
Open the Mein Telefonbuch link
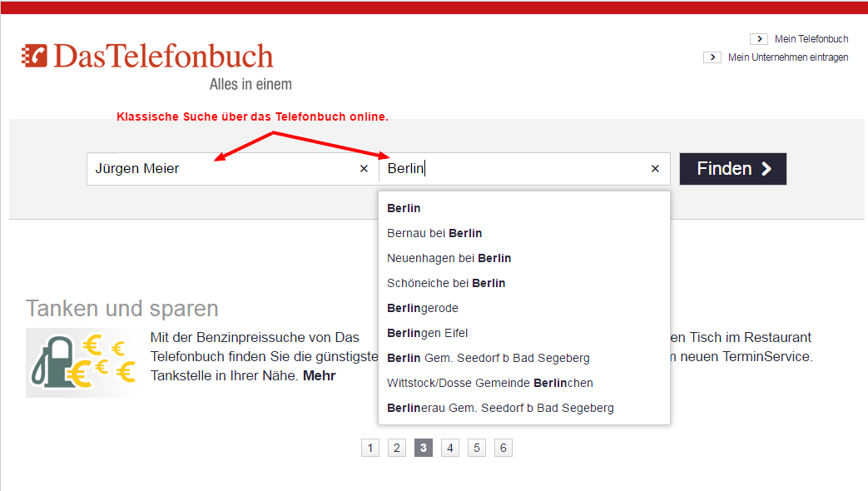[811, 39]
